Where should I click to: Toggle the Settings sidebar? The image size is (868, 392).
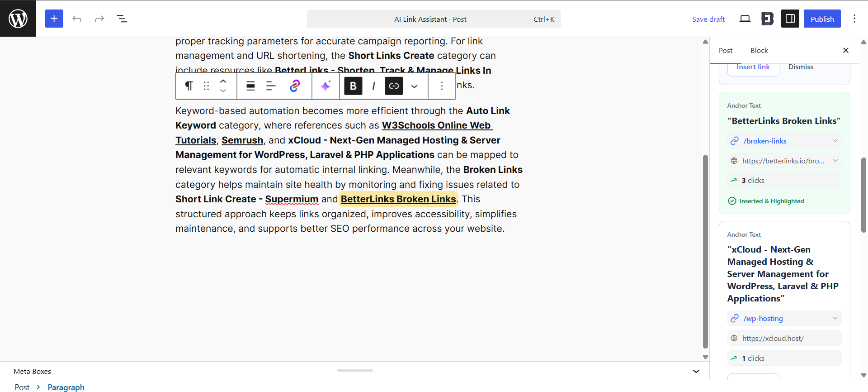point(790,19)
